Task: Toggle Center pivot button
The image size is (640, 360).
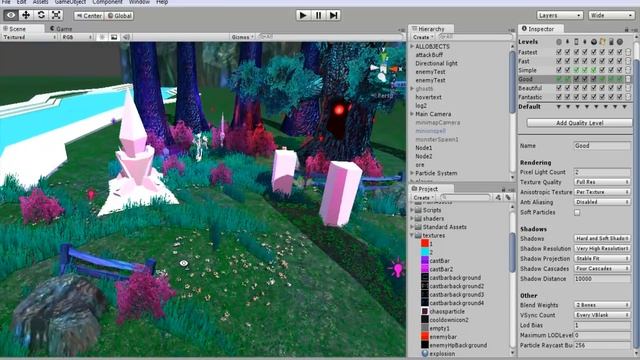Action: (89, 16)
